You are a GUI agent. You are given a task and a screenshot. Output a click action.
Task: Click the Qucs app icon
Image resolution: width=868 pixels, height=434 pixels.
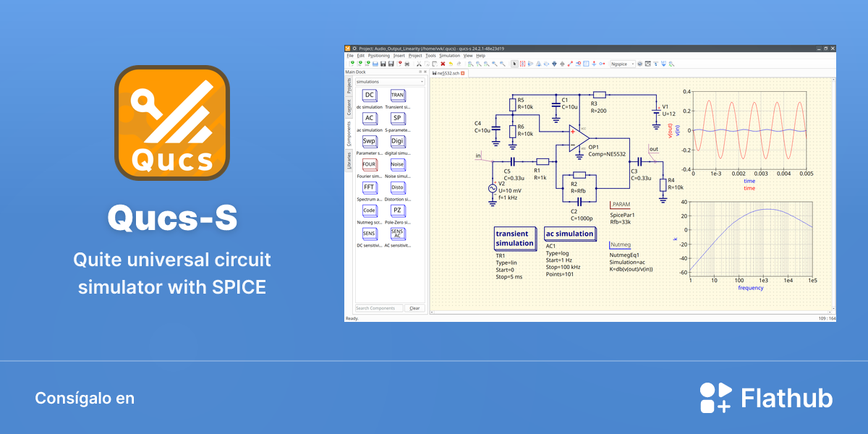click(171, 123)
